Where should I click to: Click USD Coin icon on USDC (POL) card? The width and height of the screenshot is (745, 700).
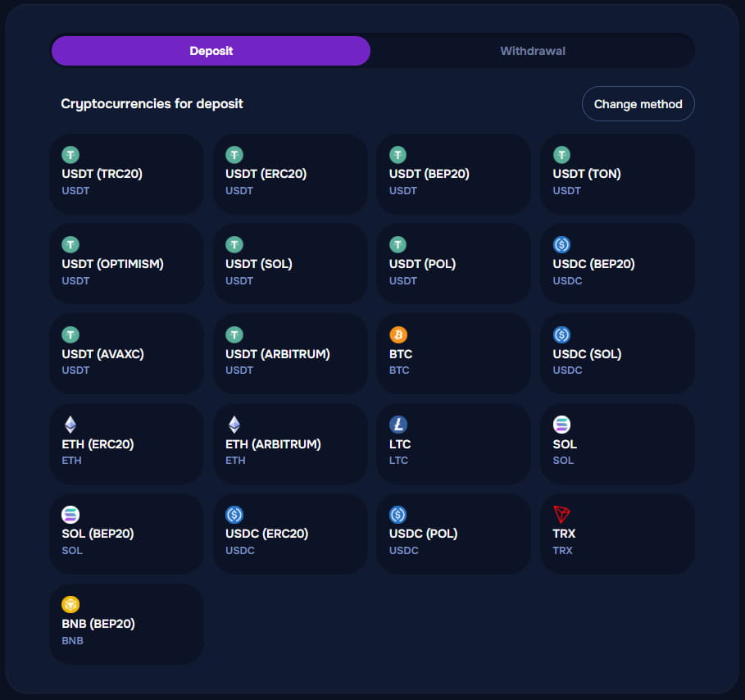click(x=397, y=515)
